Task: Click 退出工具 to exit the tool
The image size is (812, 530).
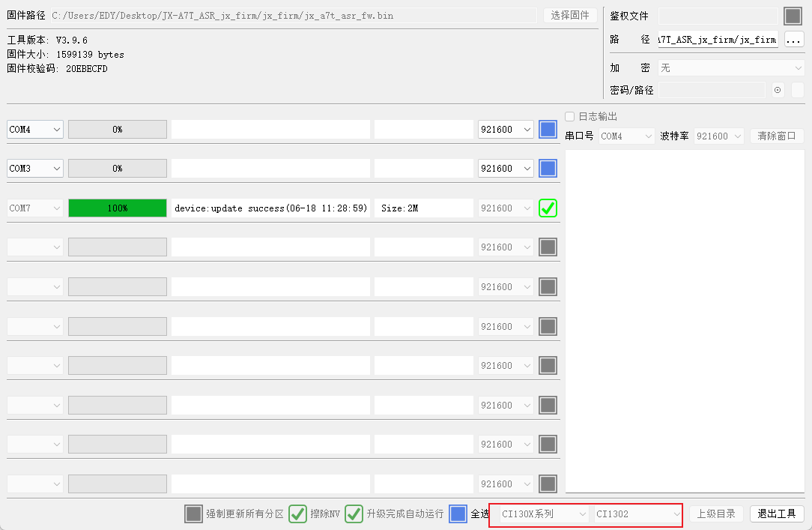Action: pyautogui.click(x=776, y=514)
